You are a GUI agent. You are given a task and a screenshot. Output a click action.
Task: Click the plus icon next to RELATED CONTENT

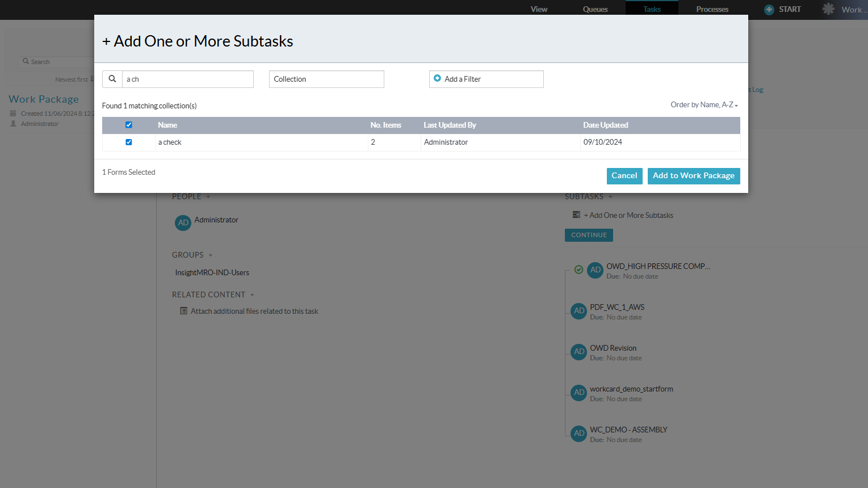pyautogui.click(x=253, y=295)
